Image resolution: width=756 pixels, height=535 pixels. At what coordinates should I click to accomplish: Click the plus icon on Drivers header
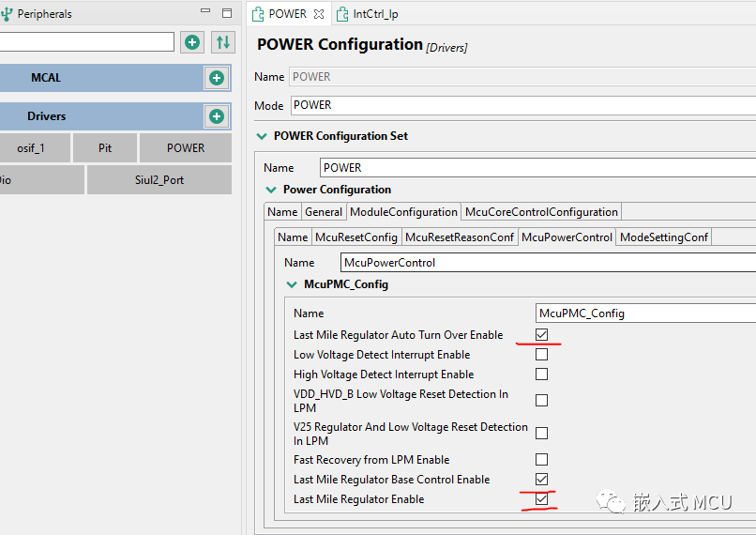(217, 116)
